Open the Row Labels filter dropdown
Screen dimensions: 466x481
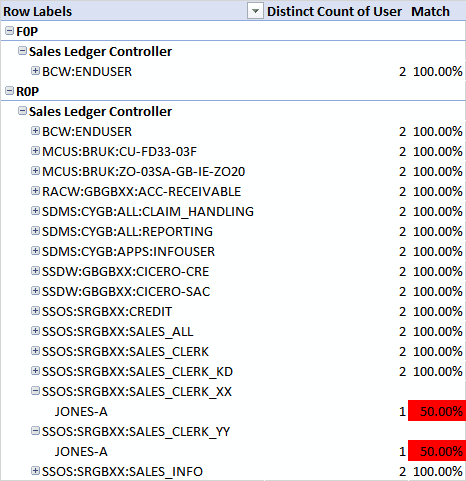coord(255,11)
